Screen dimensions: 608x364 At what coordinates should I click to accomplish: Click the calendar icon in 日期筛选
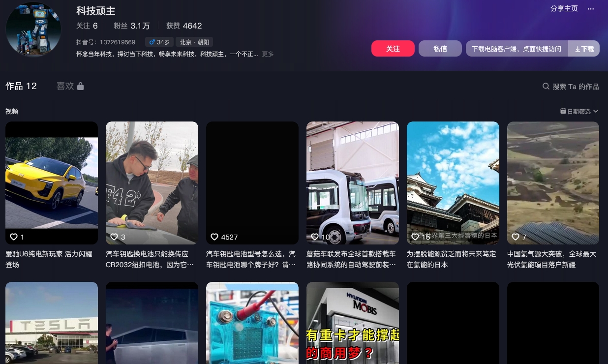point(563,111)
